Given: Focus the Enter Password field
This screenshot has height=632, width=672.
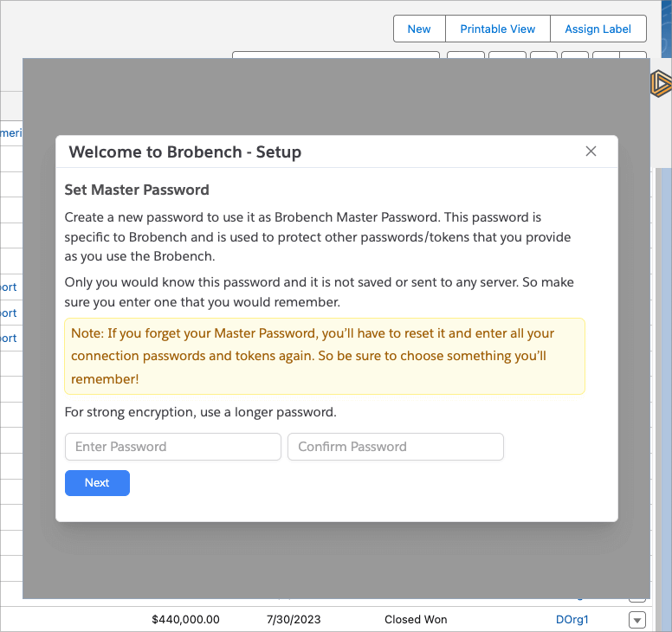Looking at the screenshot, I should click(173, 447).
